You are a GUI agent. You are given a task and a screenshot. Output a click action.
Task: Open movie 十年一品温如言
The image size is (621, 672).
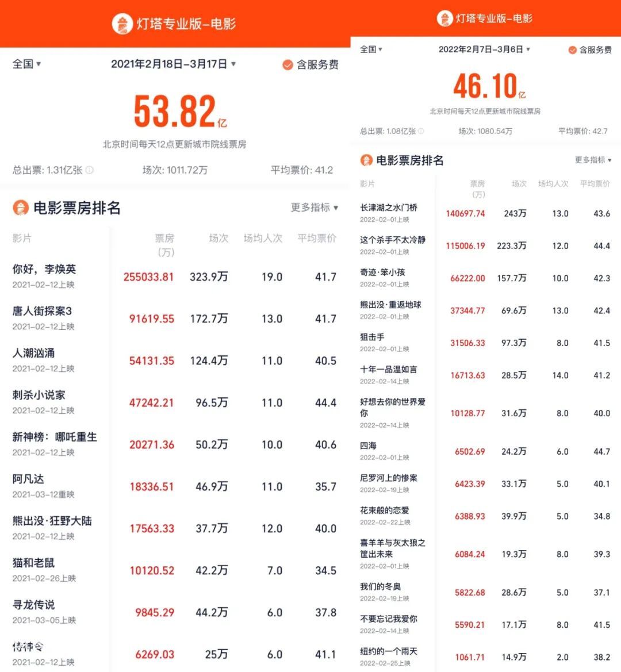coord(388,370)
